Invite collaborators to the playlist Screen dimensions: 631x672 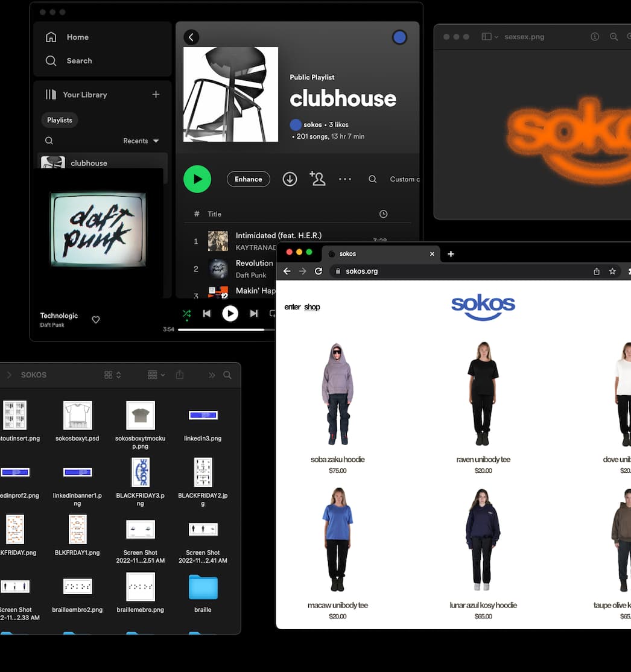coord(317,179)
